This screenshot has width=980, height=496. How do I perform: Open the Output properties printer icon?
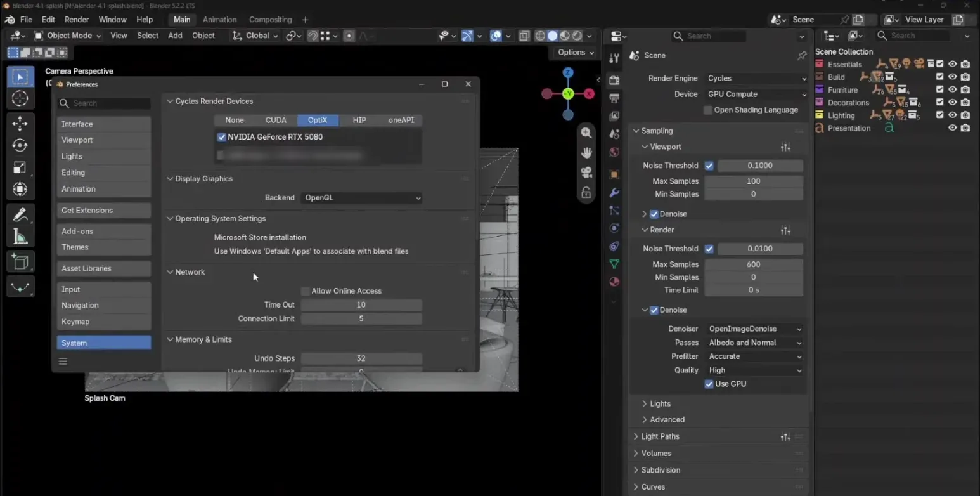tap(614, 98)
